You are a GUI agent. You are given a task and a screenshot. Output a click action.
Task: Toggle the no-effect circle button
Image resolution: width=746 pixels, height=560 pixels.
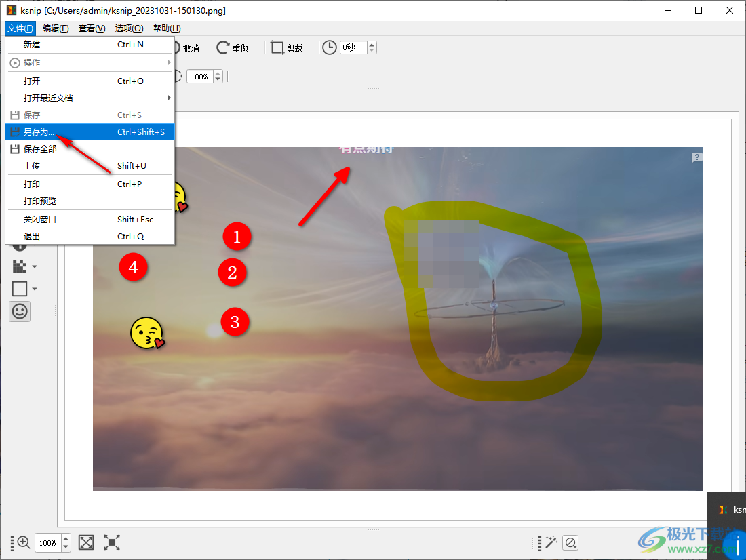pyautogui.click(x=570, y=542)
